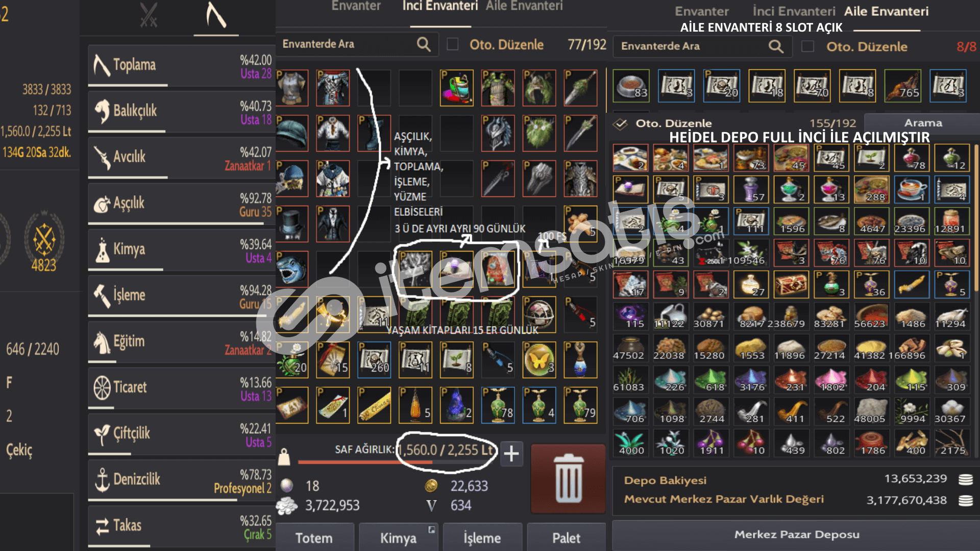
Task: Click the search magnifier in family inventory
Action: click(776, 46)
